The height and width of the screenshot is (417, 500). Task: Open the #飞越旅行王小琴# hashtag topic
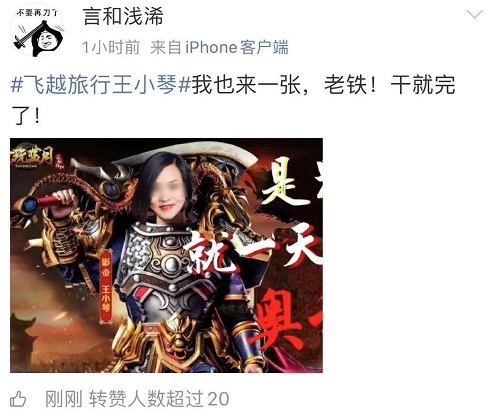click(x=101, y=85)
